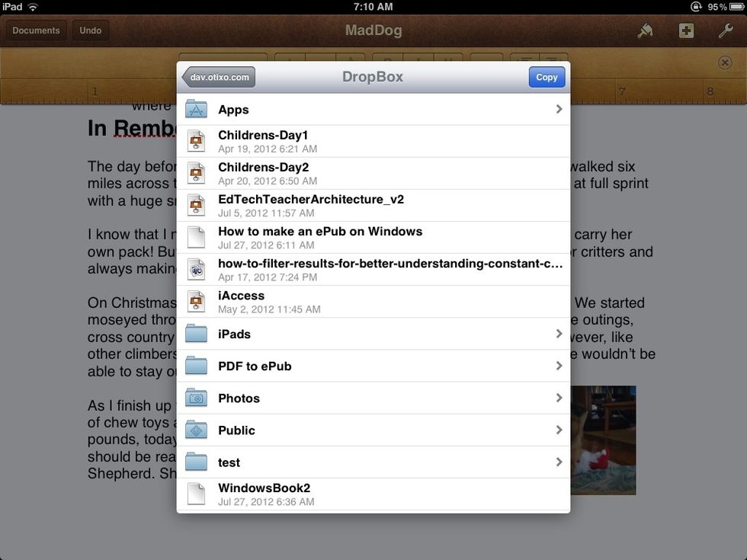Tap the ePub on Windows document icon
This screenshot has width=747, height=560.
(x=197, y=237)
